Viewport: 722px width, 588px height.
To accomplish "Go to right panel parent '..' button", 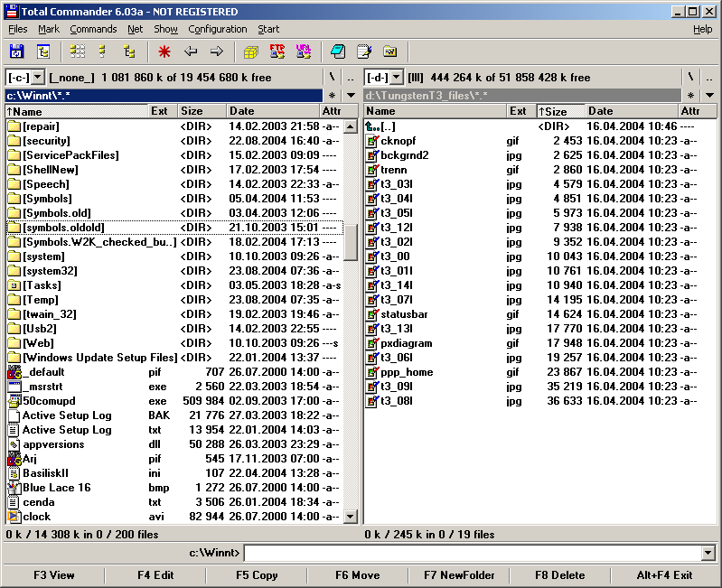I will coord(709,78).
